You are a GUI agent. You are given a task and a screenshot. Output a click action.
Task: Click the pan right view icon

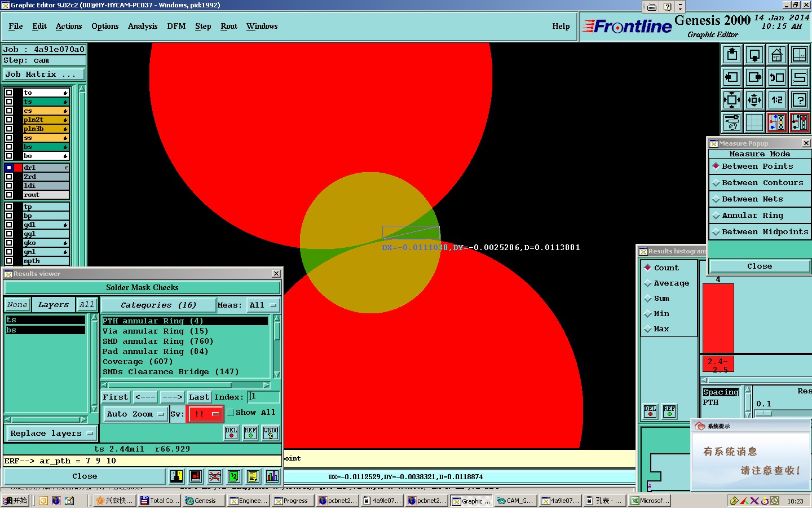point(754,77)
